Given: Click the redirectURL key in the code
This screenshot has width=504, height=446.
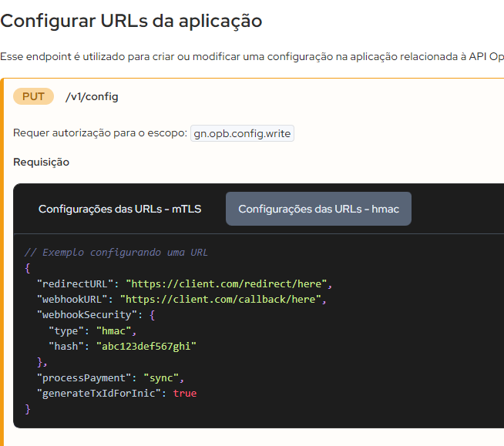Looking at the screenshot, I should coord(76,284).
